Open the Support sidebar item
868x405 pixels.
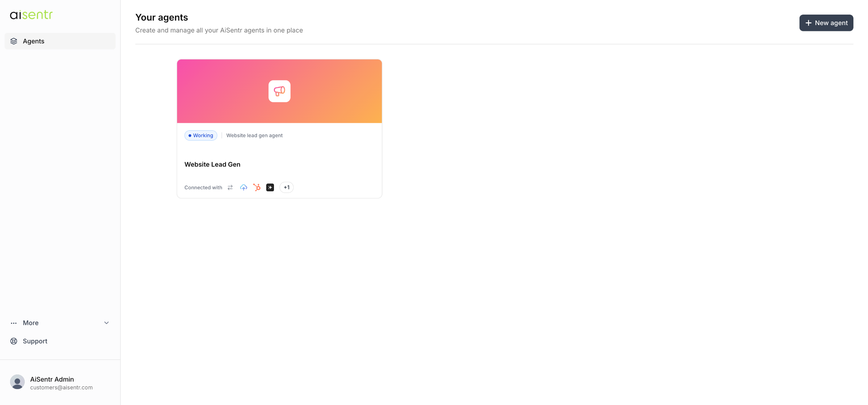click(35, 341)
